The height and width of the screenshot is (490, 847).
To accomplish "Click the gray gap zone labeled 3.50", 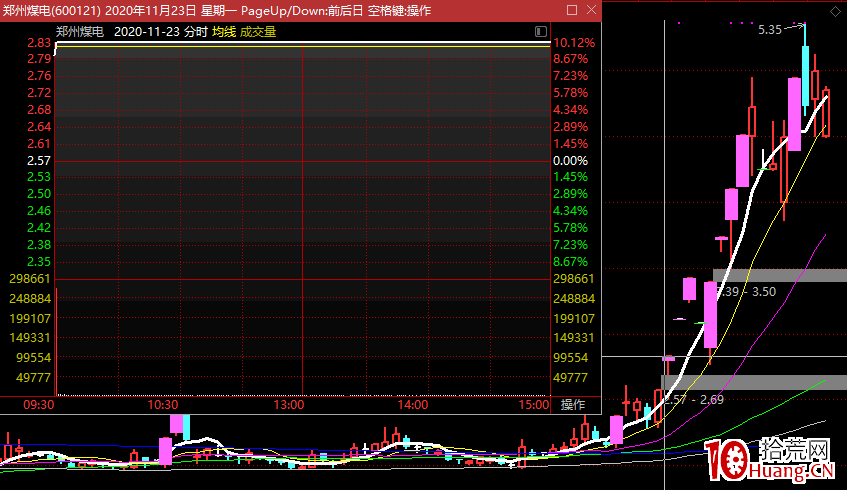I will coord(780,275).
